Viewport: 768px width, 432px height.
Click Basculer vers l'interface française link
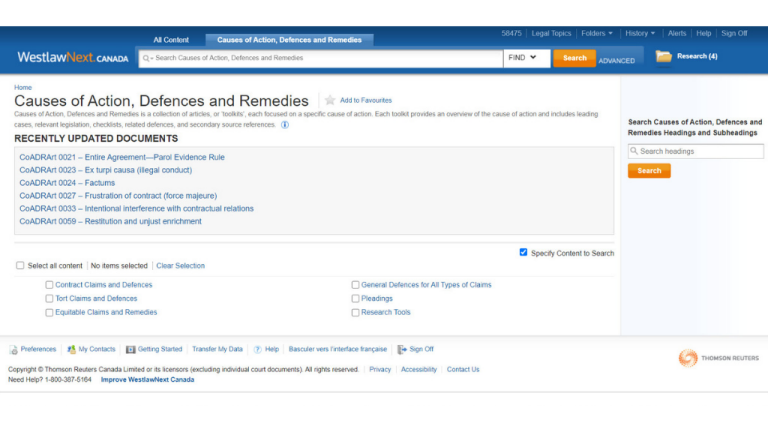[337, 349]
